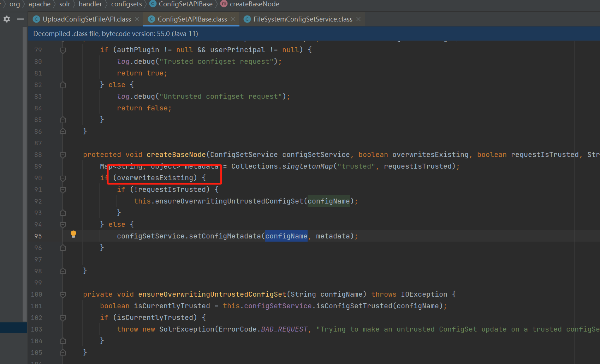The image size is (600, 364).
Task: Open the settings gear icon
Action: 7,19
